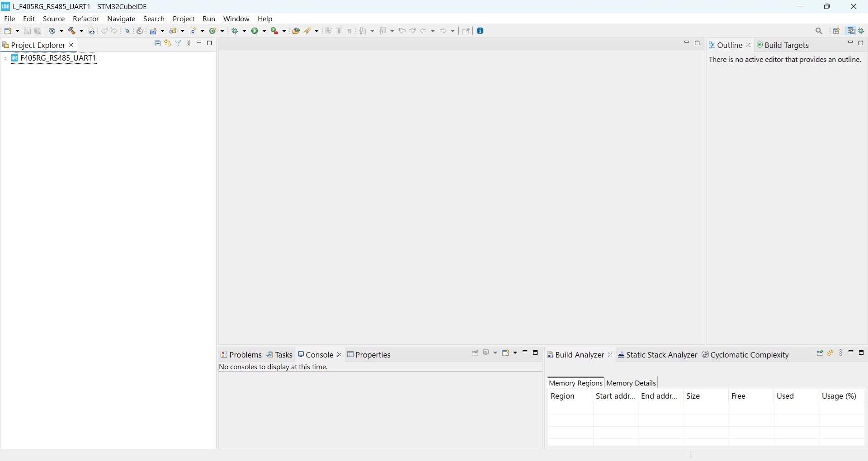The height and width of the screenshot is (461, 868).
Task: Click the Undo arrow in the toolbar
Action: [104, 31]
